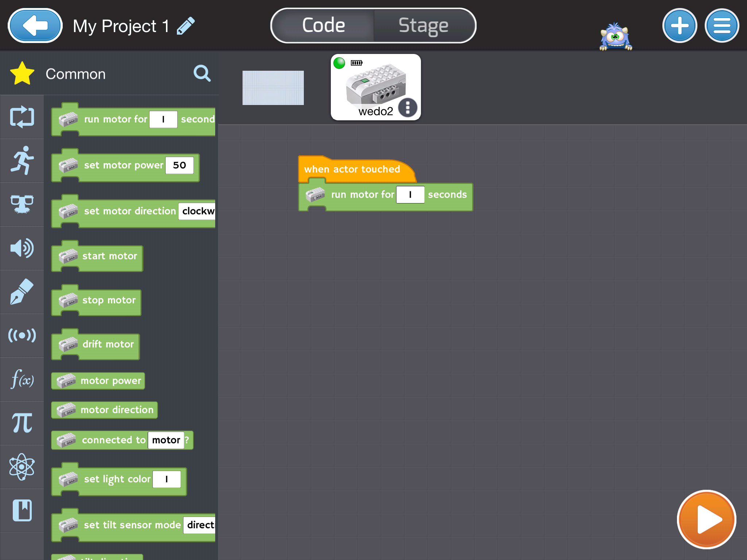The image size is (747, 560).
Task: Rename project using the pencil icon
Action: click(185, 26)
